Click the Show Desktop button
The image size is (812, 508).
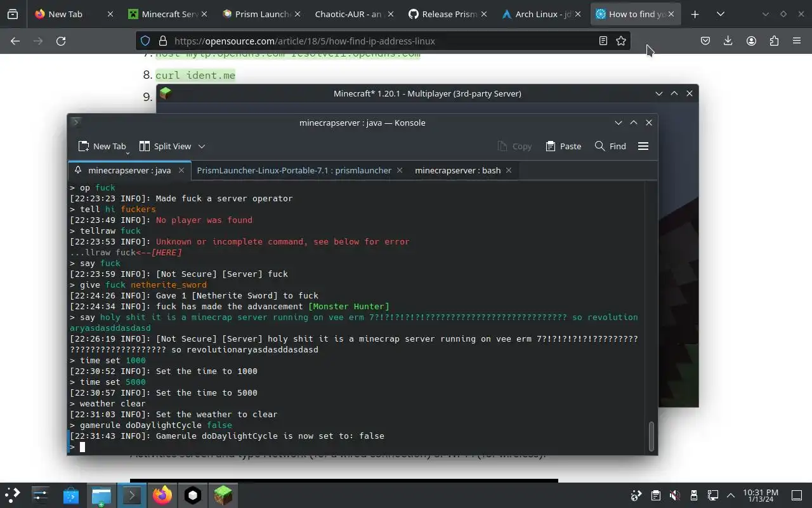[x=797, y=495]
